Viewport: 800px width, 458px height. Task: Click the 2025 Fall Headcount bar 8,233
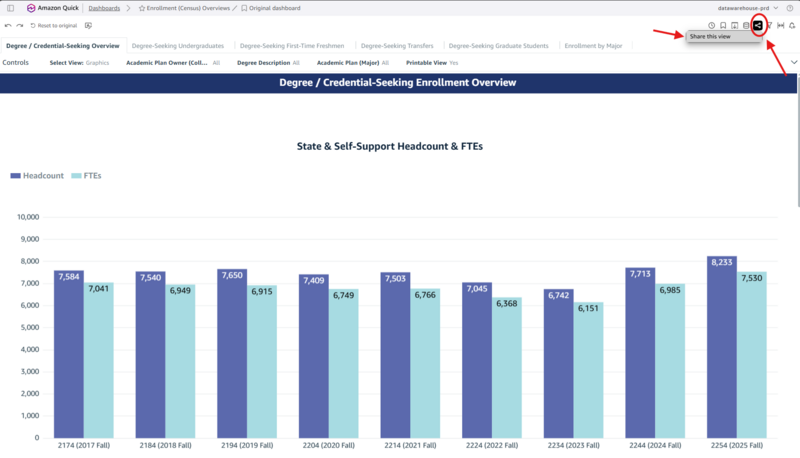[722, 347]
